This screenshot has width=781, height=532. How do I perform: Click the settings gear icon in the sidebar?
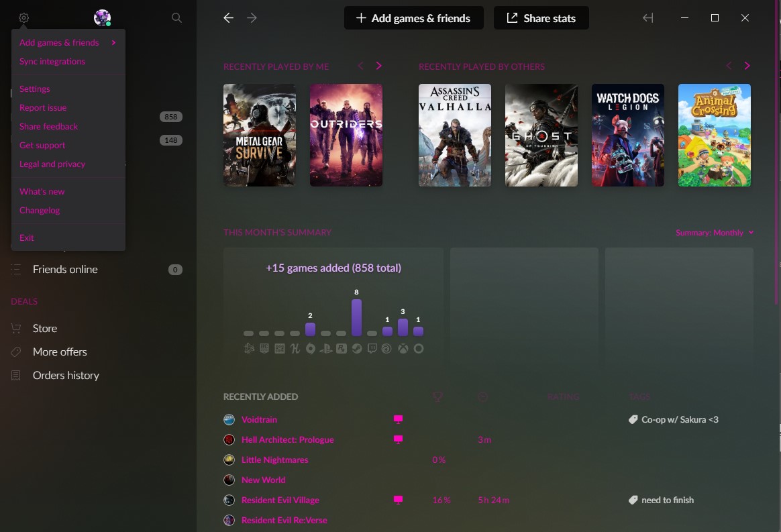pos(23,18)
